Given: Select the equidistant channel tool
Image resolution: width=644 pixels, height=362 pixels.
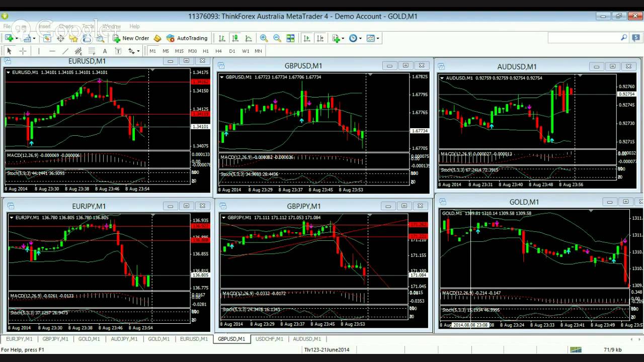Looking at the screenshot, I should (x=78, y=51).
